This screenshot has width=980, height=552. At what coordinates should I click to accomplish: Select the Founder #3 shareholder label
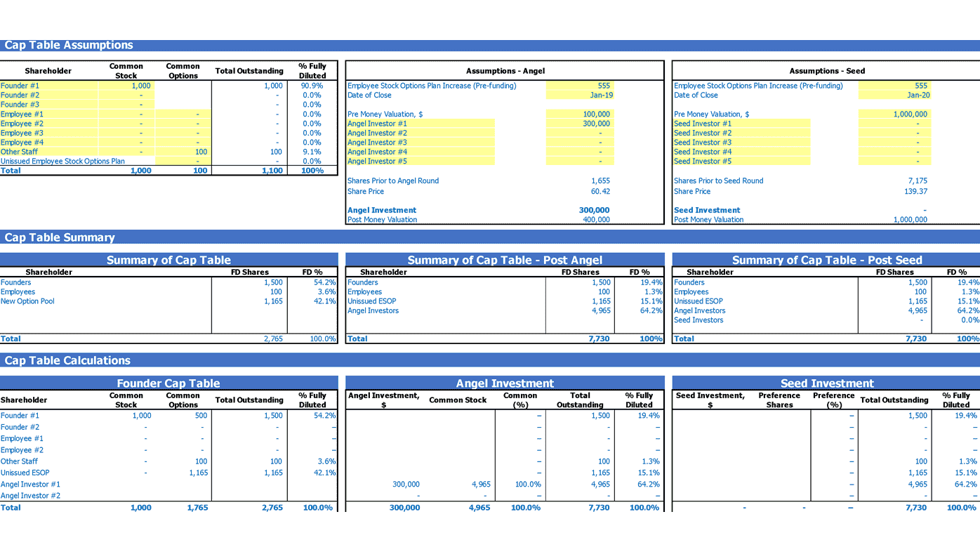20,105
